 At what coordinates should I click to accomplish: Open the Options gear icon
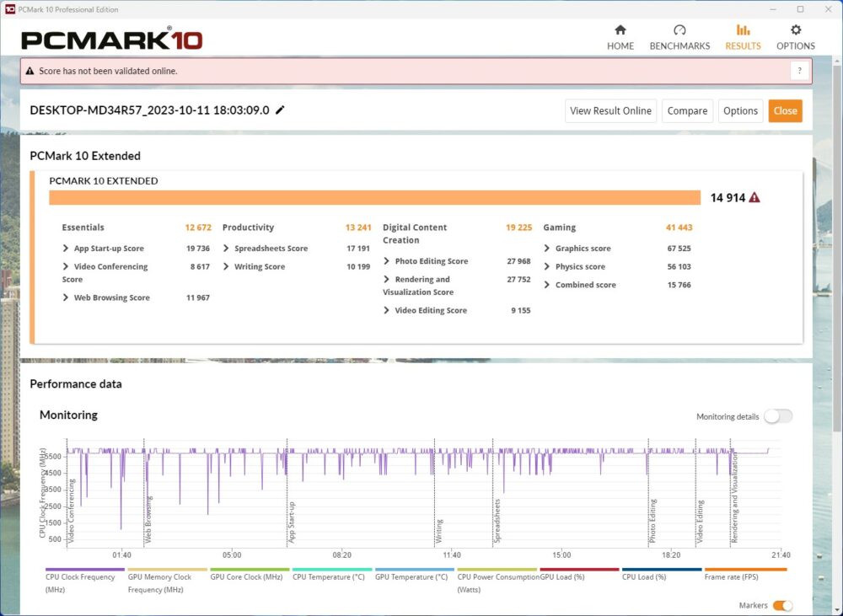(x=796, y=30)
